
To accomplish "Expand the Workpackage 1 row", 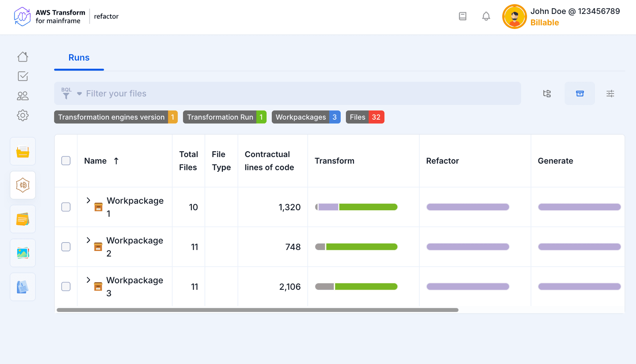I will tap(88, 200).
